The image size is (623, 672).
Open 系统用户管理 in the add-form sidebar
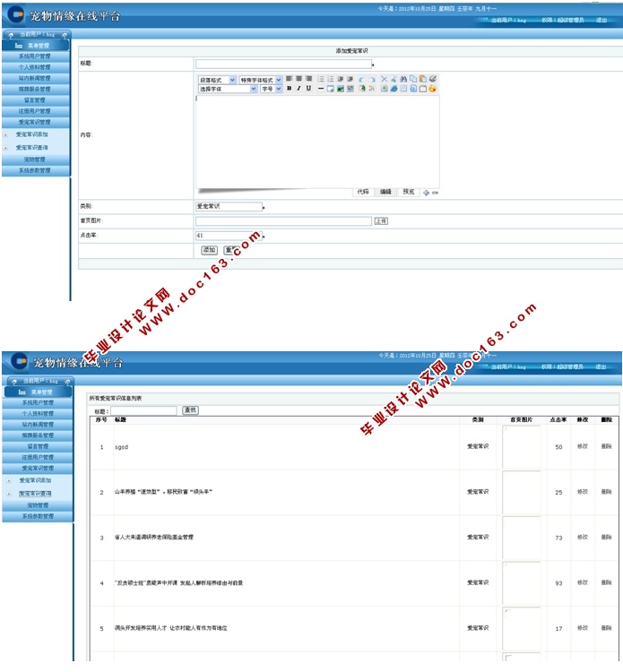(36, 56)
